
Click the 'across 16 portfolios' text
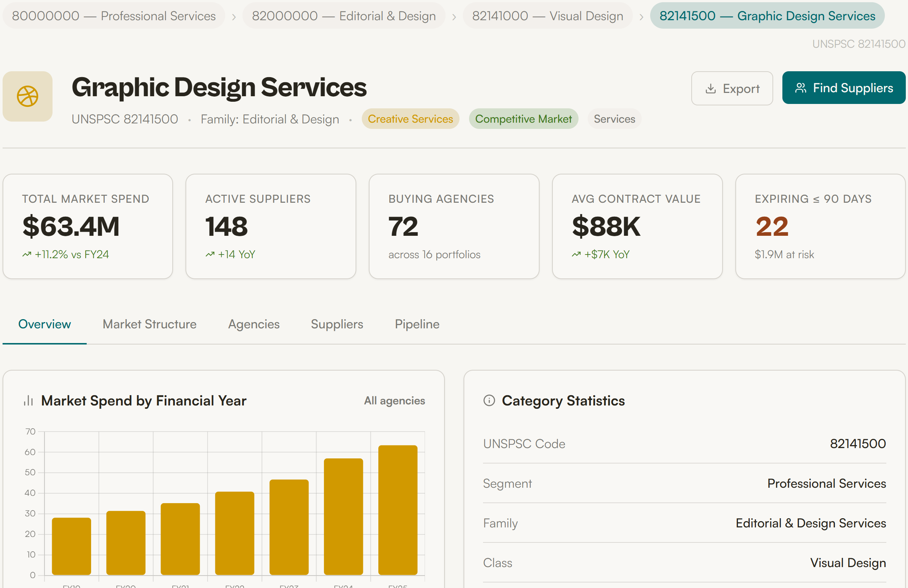pos(434,255)
